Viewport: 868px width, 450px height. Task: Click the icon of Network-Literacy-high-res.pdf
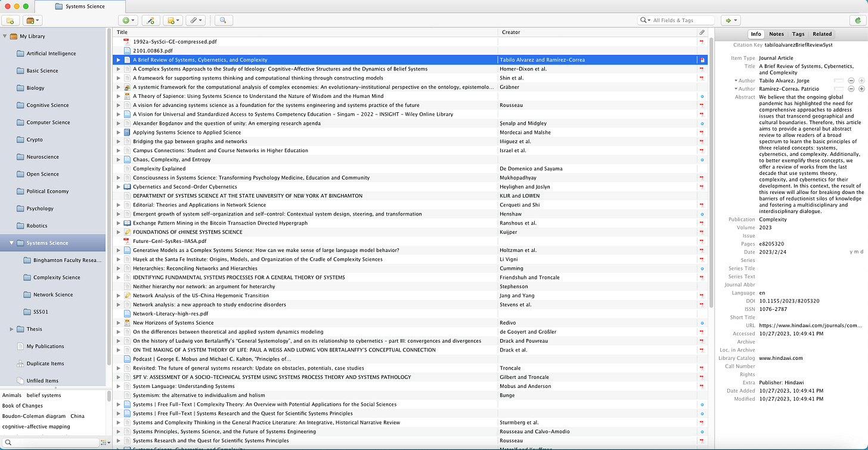[126, 313]
